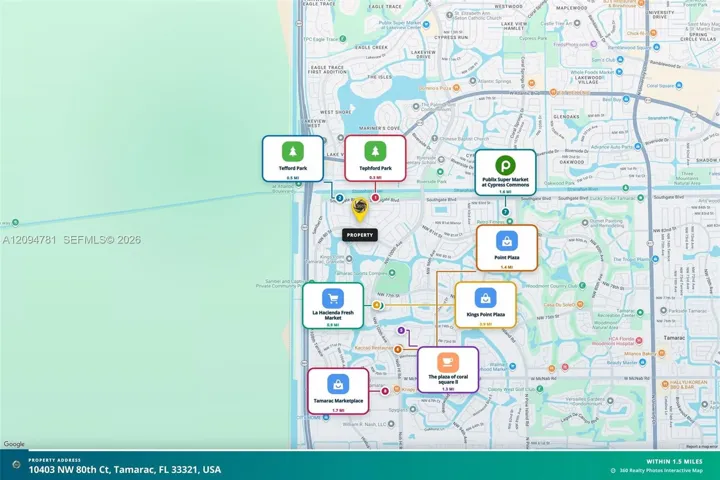Click the Versailles Gardens Condominium pin

[x=610, y=401]
